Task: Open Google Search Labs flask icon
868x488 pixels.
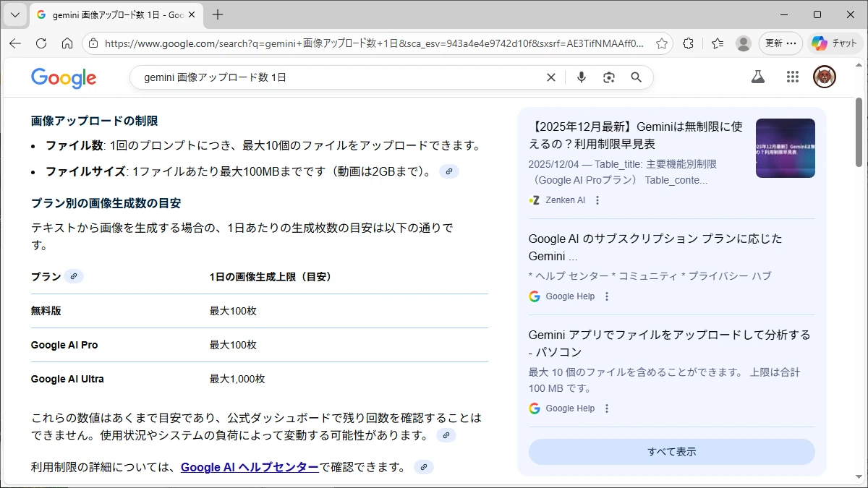Action: 757,77
